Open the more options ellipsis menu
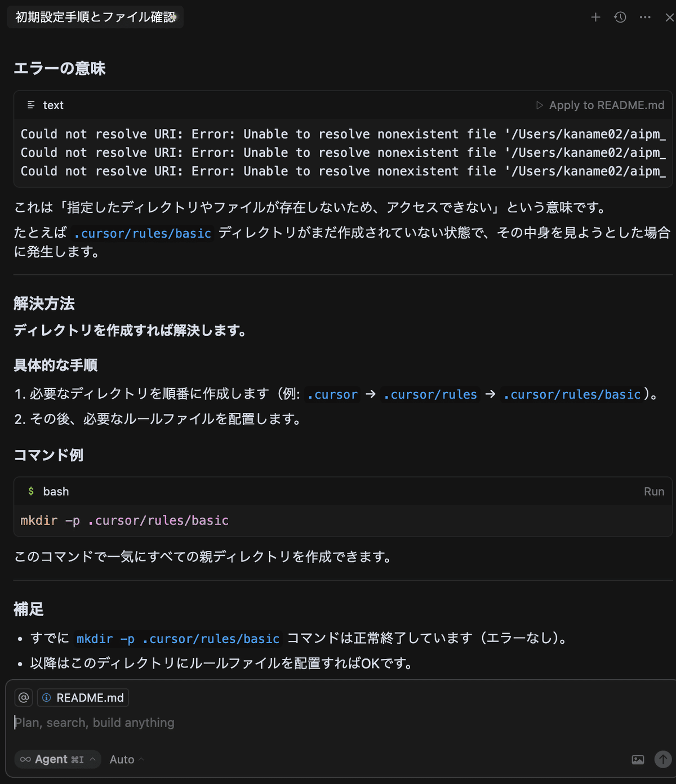 point(644,17)
